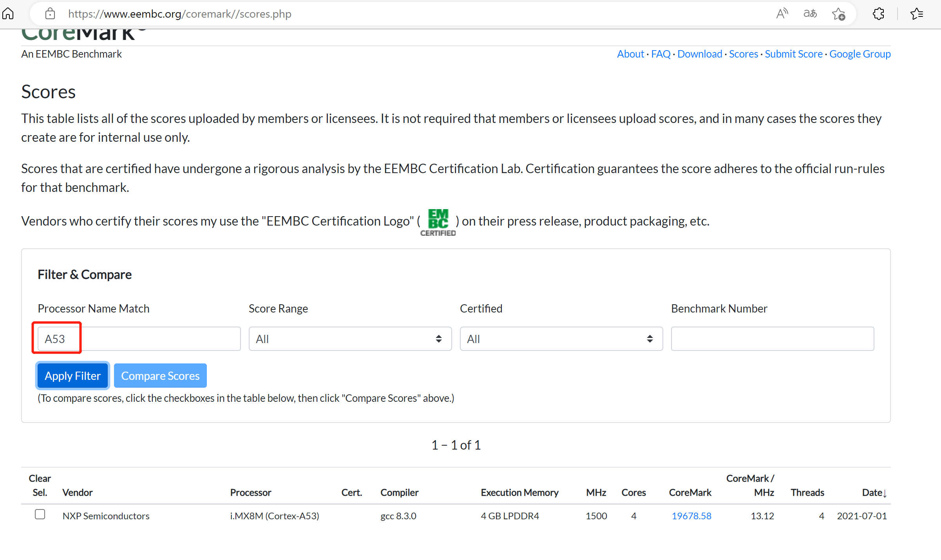This screenshot has width=941, height=560.
Task: Click the 'An EEMBC Benchmark' tagline
Action: pos(71,54)
